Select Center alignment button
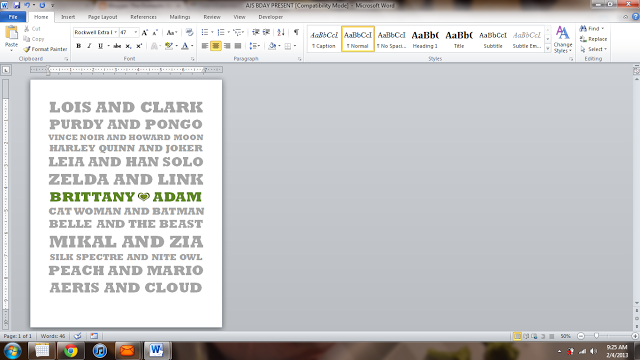 tap(216, 46)
